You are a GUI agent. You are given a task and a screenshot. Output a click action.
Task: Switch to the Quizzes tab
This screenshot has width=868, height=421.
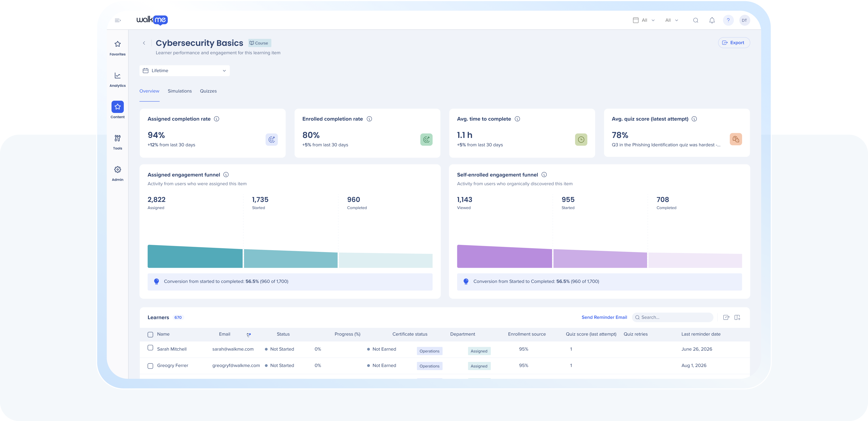tap(208, 91)
